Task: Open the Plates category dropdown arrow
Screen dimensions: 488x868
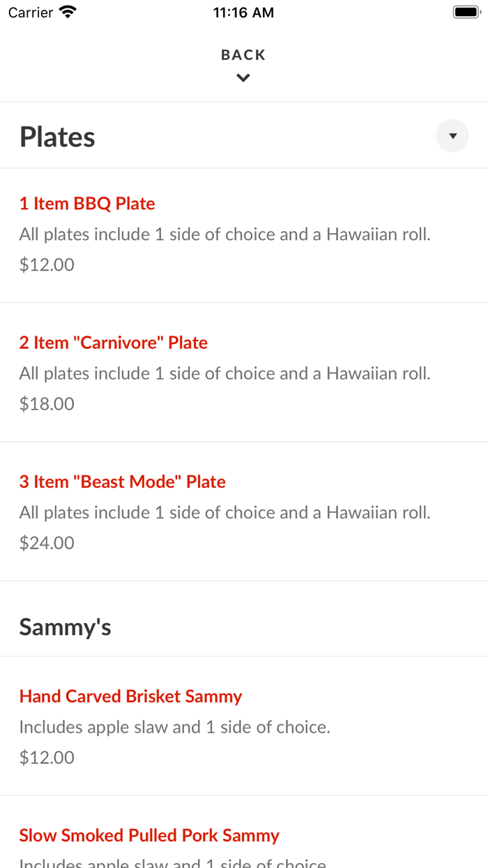Action: coord(452,136)
